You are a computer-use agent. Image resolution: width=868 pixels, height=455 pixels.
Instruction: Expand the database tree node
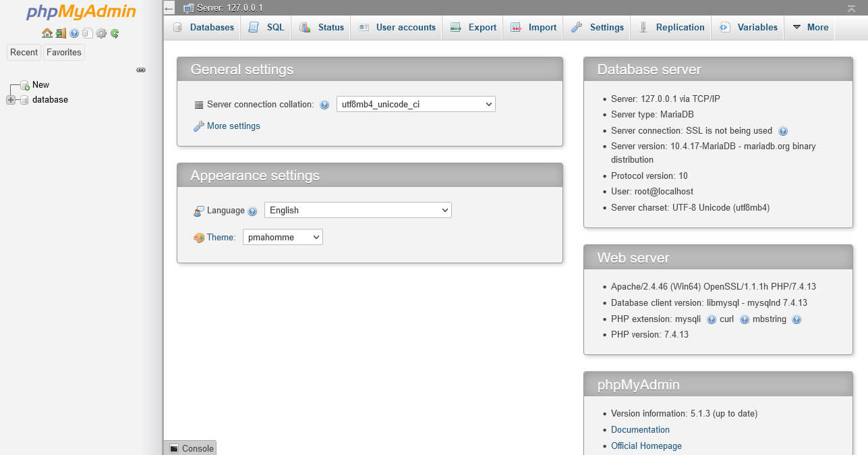pyautogui.click(x=11, y=100)
